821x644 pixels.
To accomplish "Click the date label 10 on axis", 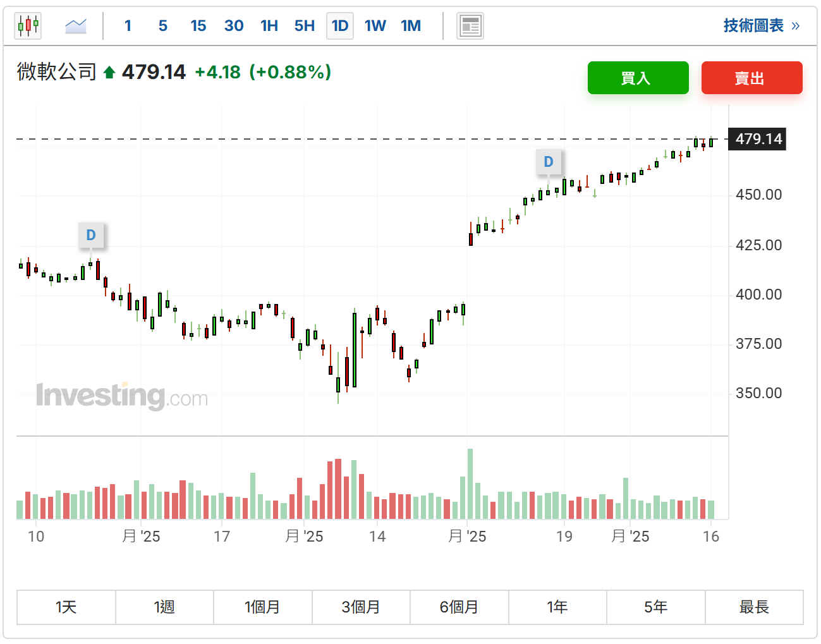I will point(36,537).
